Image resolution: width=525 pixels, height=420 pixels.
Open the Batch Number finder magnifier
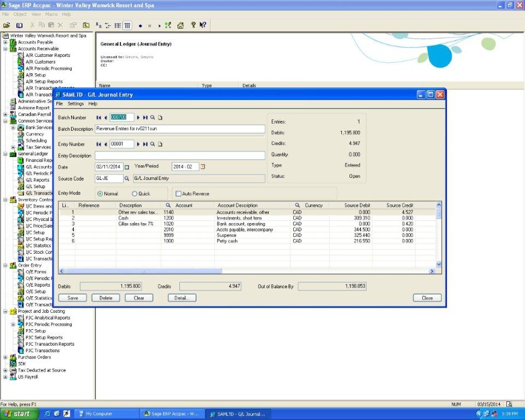[x=153, y=118]
